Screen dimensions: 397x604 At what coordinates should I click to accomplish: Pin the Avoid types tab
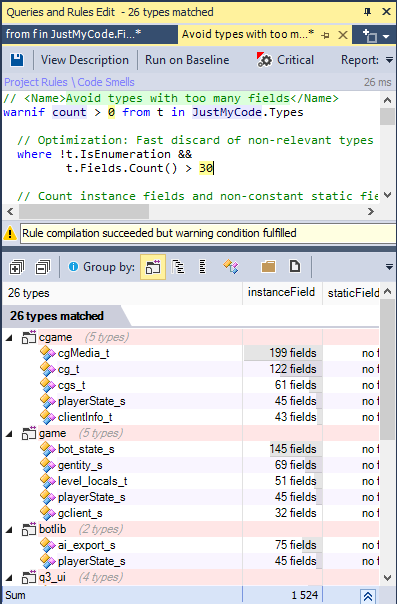[x=325, y=35]
